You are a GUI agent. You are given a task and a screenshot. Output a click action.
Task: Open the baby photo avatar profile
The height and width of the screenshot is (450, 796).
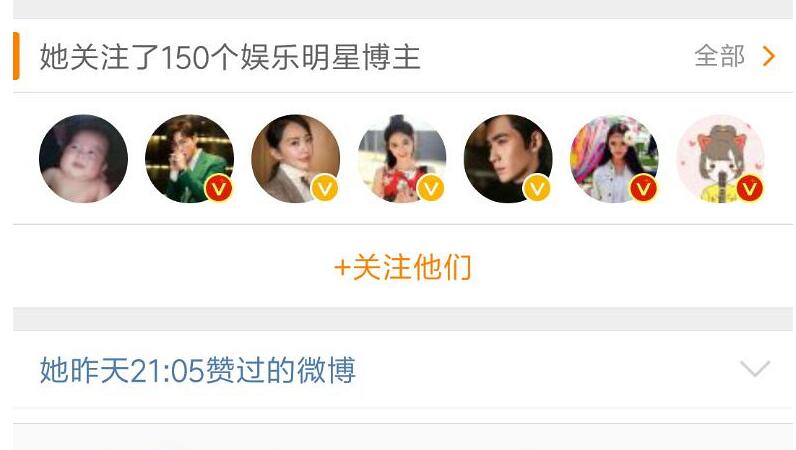[x=83, y=158]
